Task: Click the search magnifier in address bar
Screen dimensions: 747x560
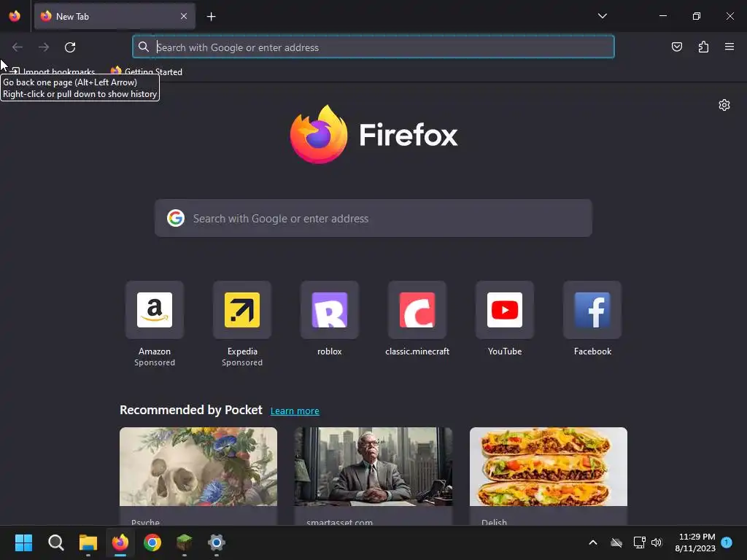Action: [144, 47]
